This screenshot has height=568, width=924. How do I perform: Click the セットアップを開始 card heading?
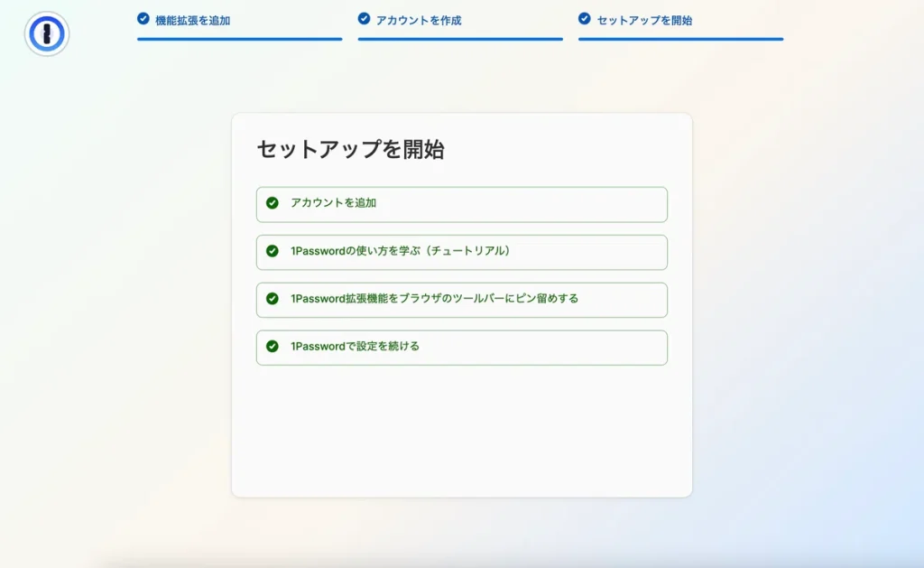tap(350, 150)
